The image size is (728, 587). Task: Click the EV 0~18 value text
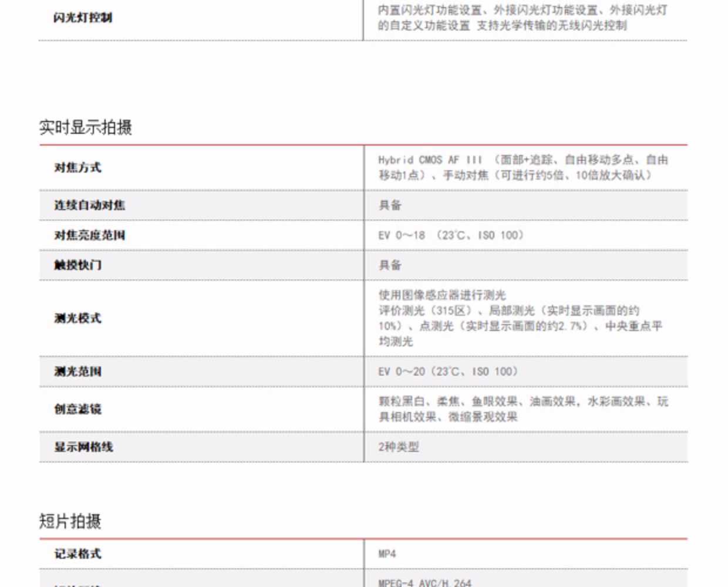450,235
